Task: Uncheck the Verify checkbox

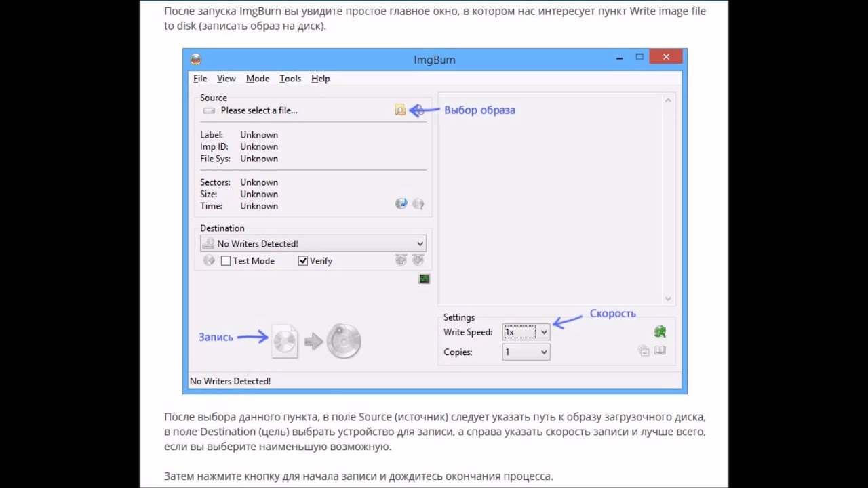Action: [303, 261]
